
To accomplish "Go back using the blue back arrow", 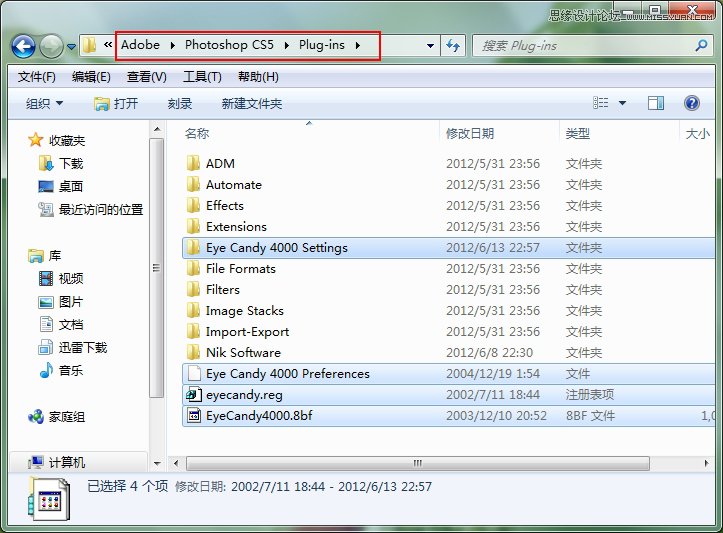I will click(24, 46).
